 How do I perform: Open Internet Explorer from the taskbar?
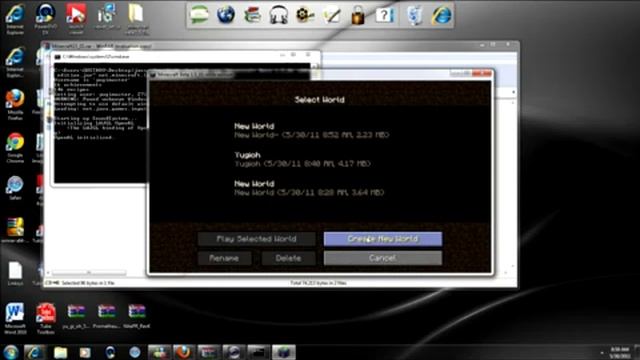pos(35,352)
